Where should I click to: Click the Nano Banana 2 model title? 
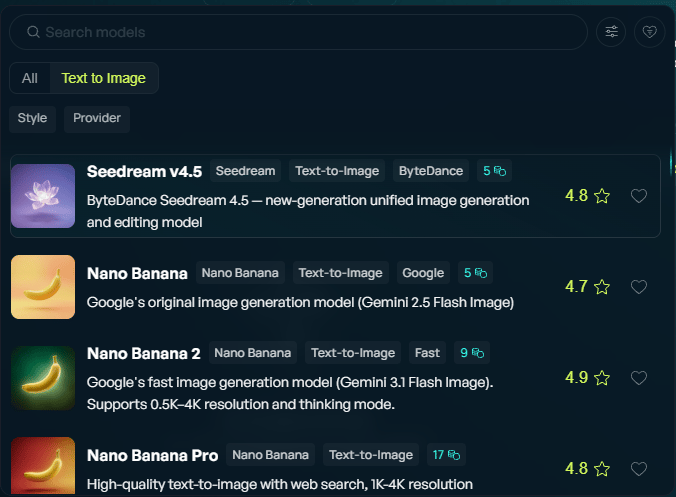(x=144, y=353)
